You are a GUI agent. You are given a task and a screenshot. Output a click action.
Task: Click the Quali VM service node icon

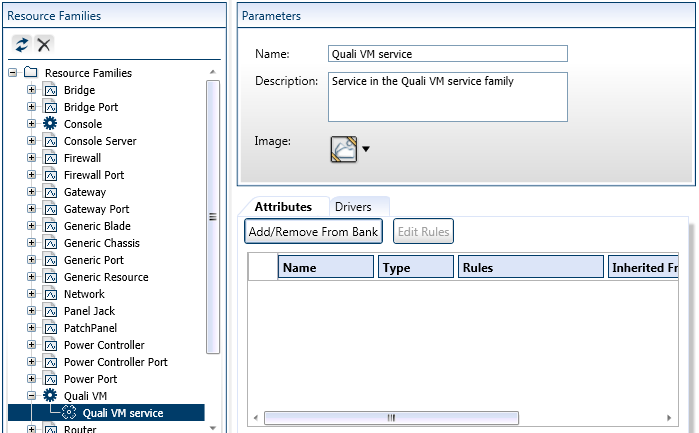point(69,413)
